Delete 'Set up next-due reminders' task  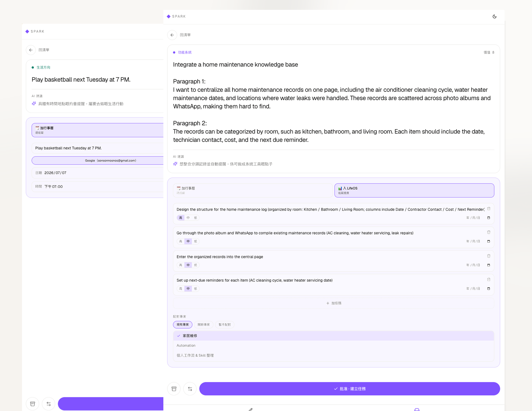[x=489, y=280]
